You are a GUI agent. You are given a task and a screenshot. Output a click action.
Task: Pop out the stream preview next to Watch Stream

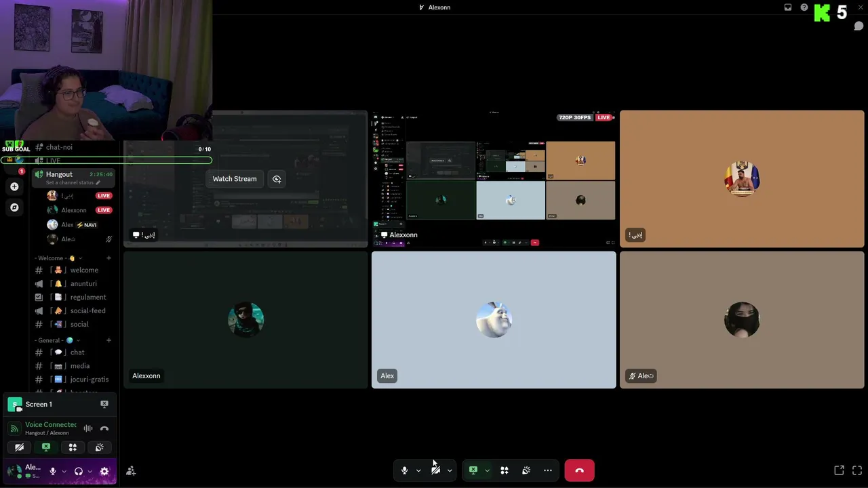pyautogui.click(x=277, y=179)
